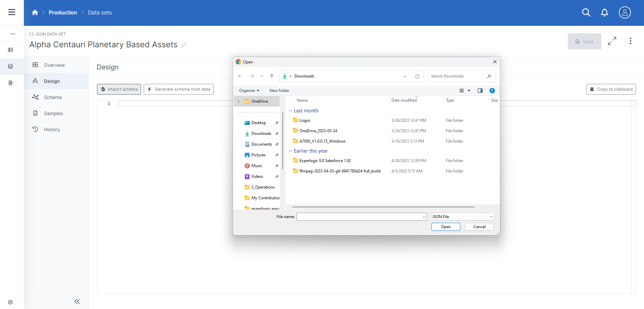Collapse the sidebar with double-chevron icon
The height and width of the screenshot is (309, 644).
(77, 301)
